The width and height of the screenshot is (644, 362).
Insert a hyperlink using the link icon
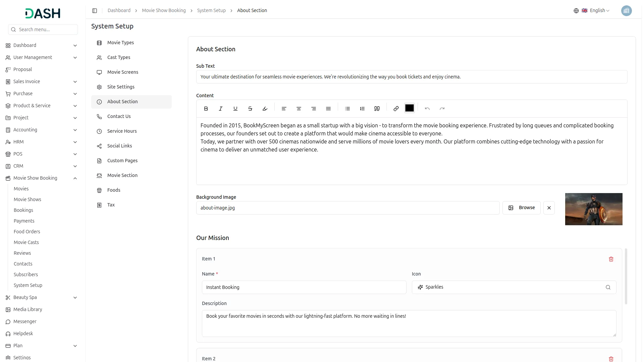[x=395, y=108]
